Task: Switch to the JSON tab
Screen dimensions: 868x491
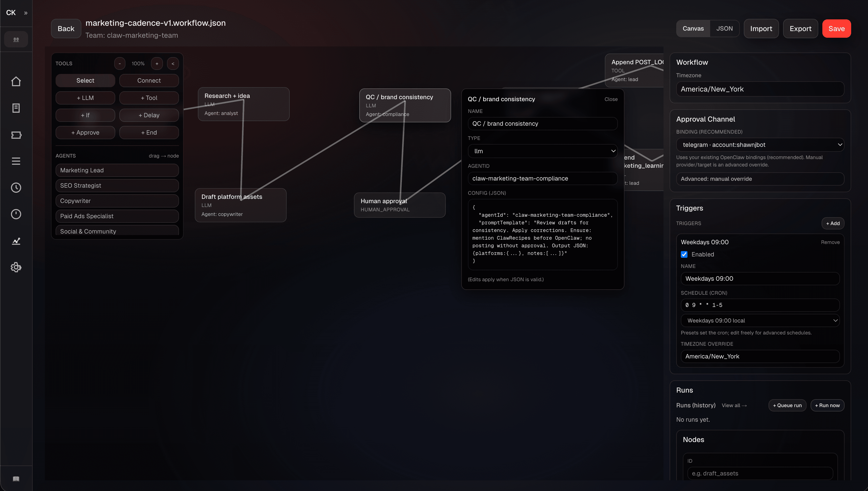Action: [x=724, y=28]
